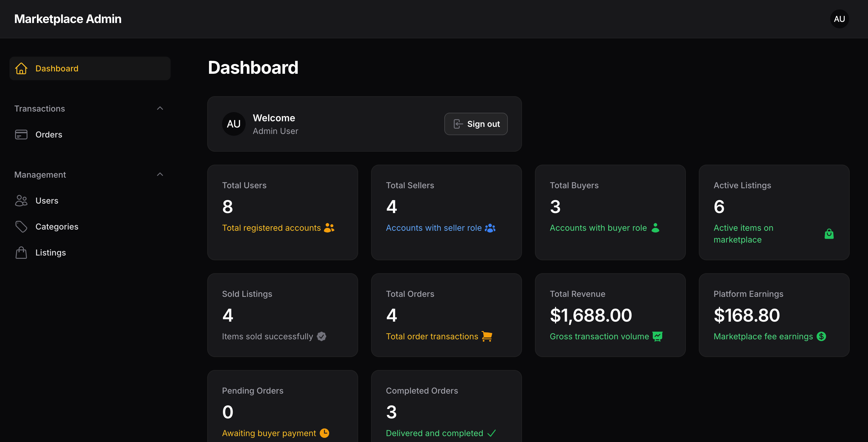Go to Orders in the sidebar
The height and width of the screenshot is (442, 868).
click(90, 135)
